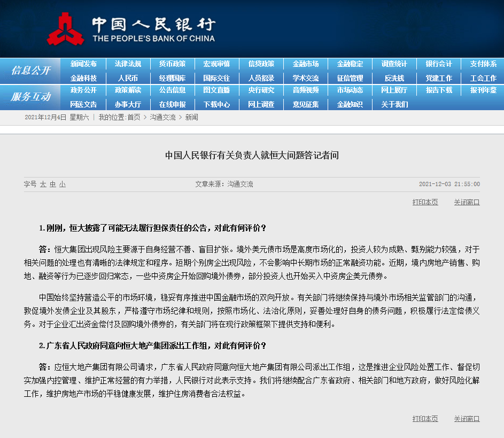Go to 货币政策 section
The height and width of the screenshot is (438, 504).
(172, 64)
